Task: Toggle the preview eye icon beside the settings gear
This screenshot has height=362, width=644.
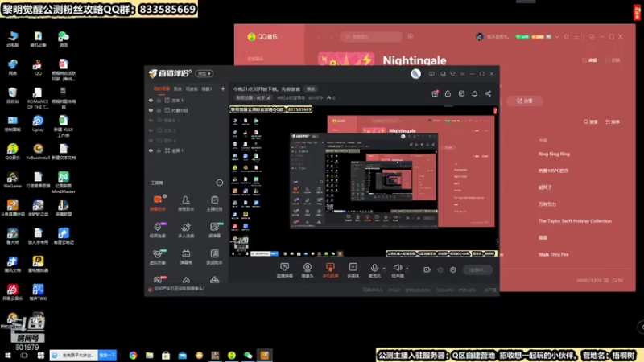Action: pyautogui.click(x=440, y=269)
